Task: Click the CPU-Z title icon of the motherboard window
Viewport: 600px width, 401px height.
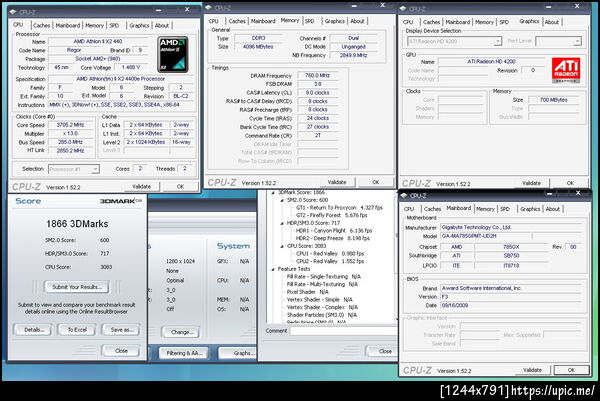Action: pos(404,195)
